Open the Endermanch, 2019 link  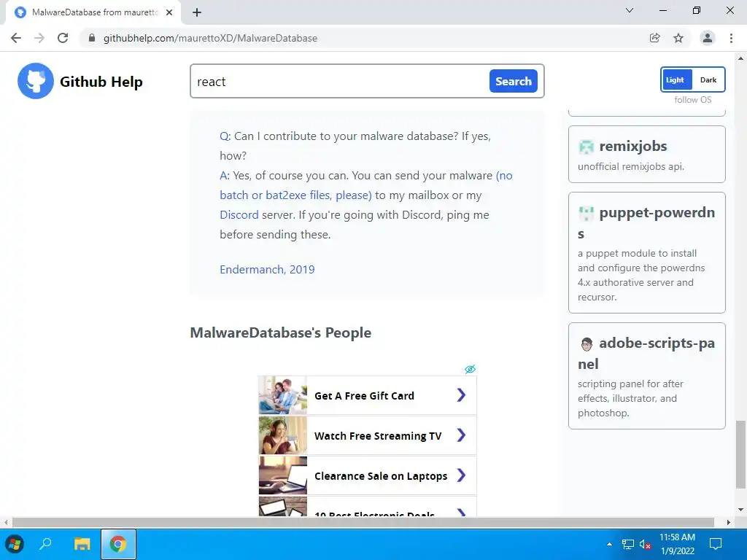267,270
